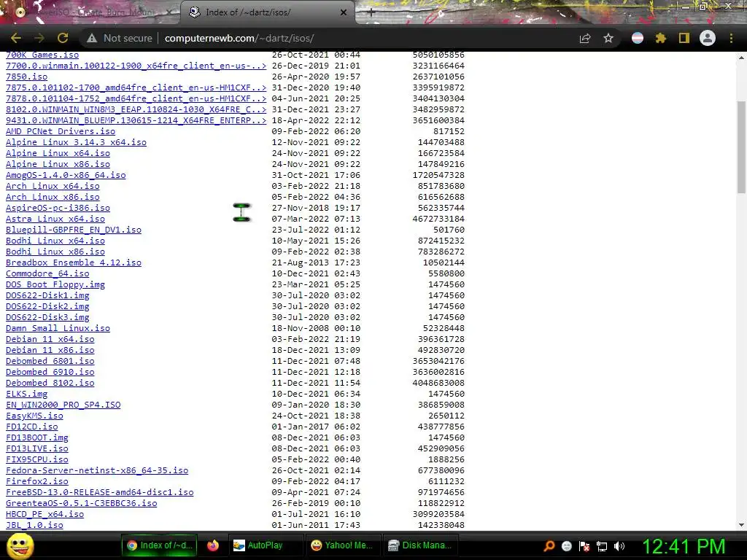Open the EN_WIN2000_PRO_SP4.ISO link
Screen dimensions: 747x560
coord(63,405)
